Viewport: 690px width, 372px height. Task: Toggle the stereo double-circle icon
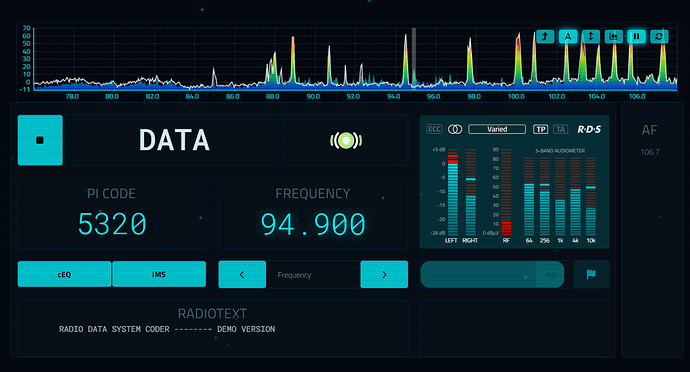click(455, 129)
